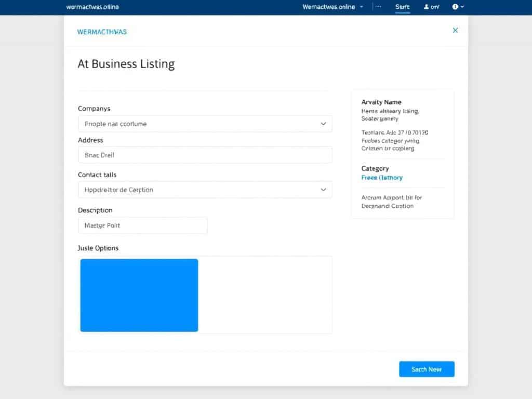
Task: Click the user profile icon in header
Action: click(x=427, y=7)
